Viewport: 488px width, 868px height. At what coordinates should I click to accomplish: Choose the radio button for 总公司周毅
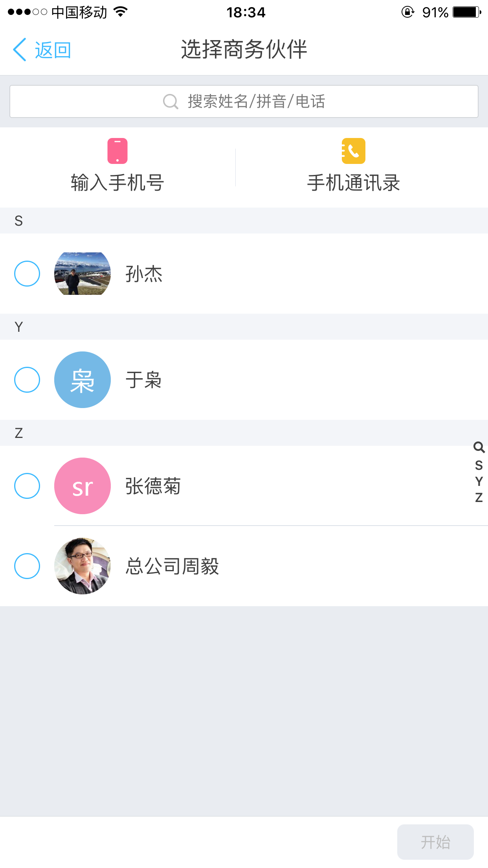click(x=27, y=566)
